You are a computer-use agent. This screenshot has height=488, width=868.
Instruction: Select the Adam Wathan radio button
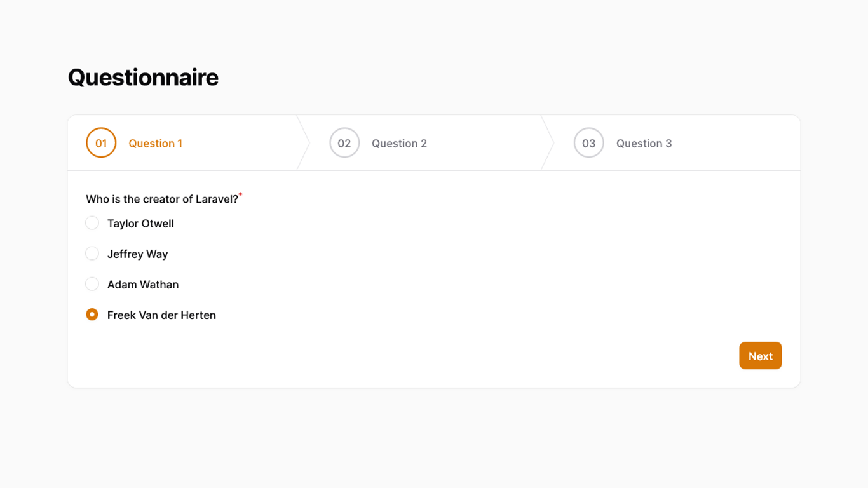(92, 284)
